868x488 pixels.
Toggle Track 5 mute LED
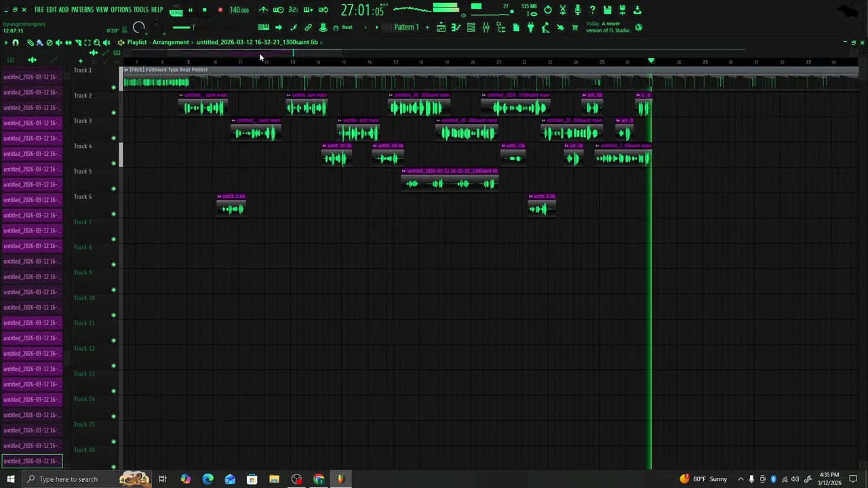pyautogui.click(x=113, y=188)
